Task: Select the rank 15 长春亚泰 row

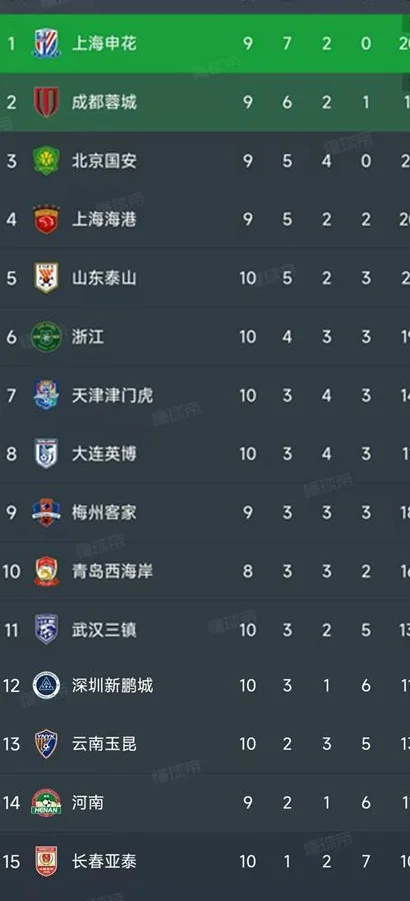Action: [x=205, y=861]
